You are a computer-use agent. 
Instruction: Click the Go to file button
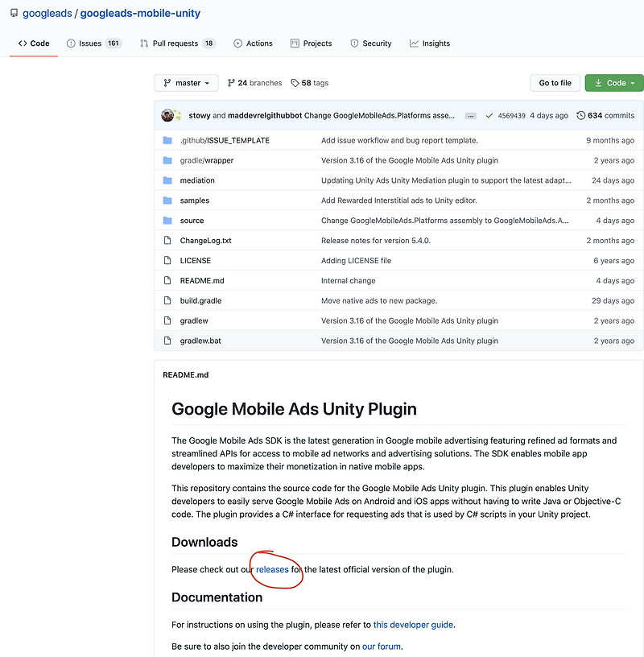click(555, 83)
